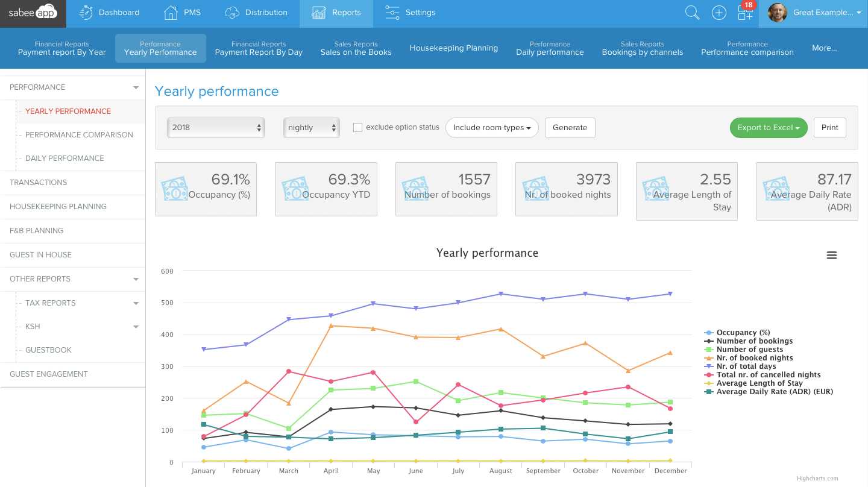Click the search magnifier icon
The image size is (868, 487).
point(693,13)
